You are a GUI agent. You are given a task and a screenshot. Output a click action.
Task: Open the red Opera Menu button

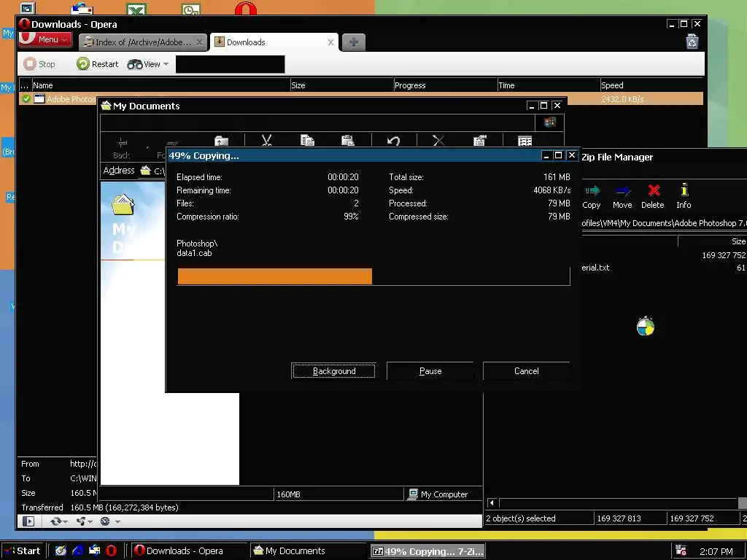[46, 39]
